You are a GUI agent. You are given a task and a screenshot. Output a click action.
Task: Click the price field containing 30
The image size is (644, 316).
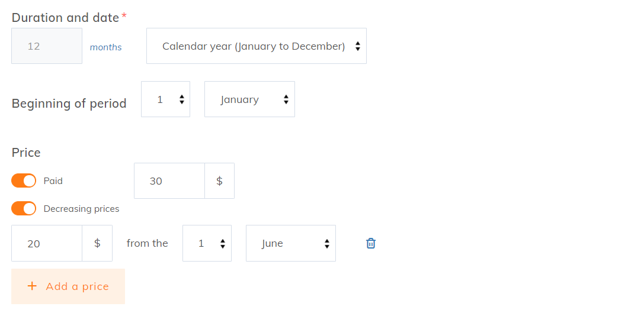click(169, 181)
